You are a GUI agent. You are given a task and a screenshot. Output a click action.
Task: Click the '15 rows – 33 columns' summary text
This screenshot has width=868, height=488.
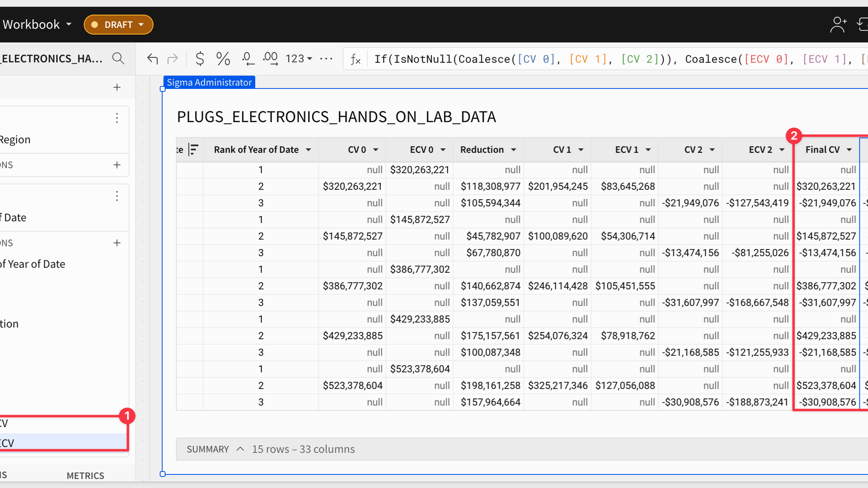point(303,449)
